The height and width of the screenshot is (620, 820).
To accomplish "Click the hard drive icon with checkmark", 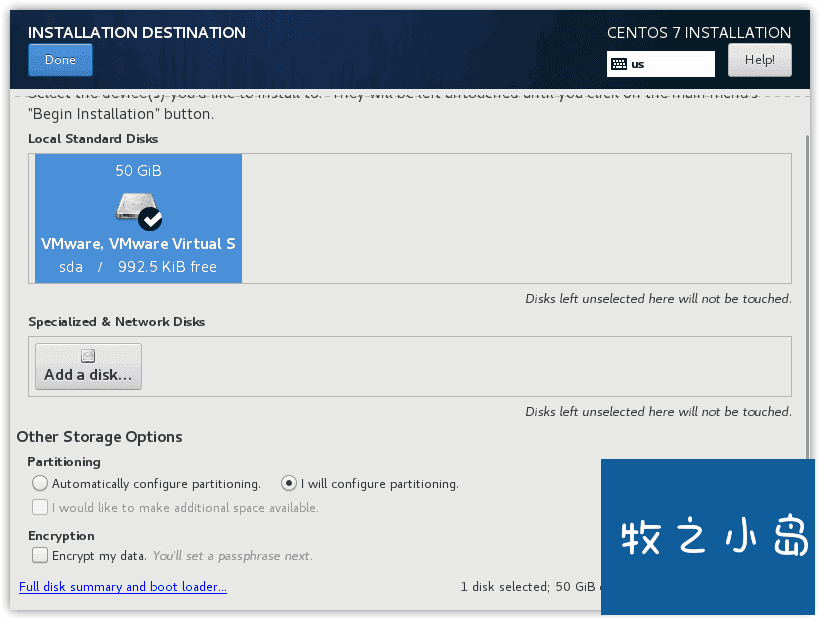I will [x=139, y=211].
